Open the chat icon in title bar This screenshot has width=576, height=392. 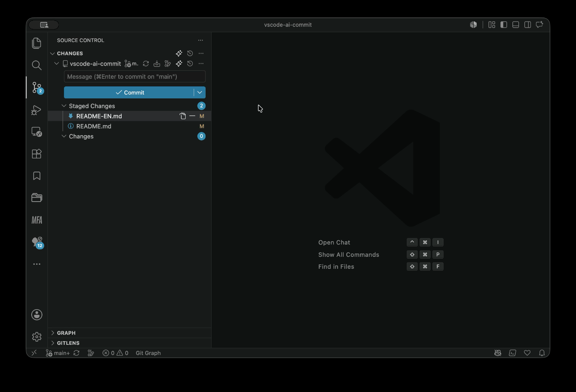coord(540,25)
